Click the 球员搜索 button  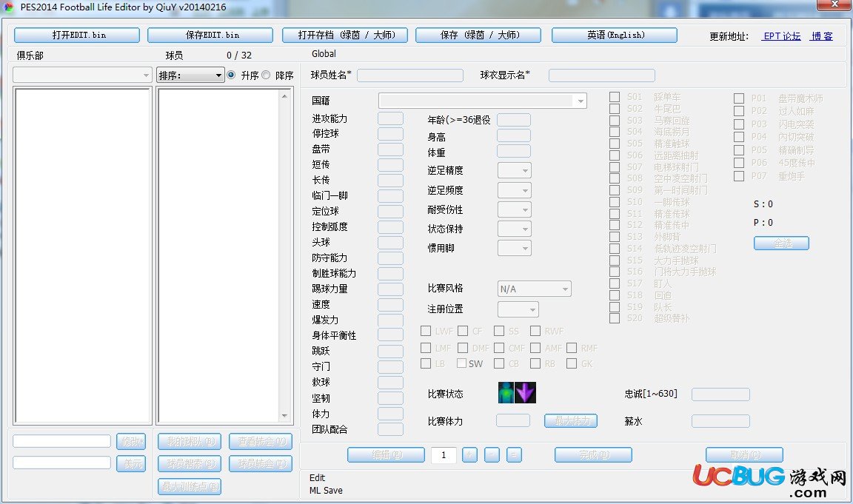click(190, 464)
